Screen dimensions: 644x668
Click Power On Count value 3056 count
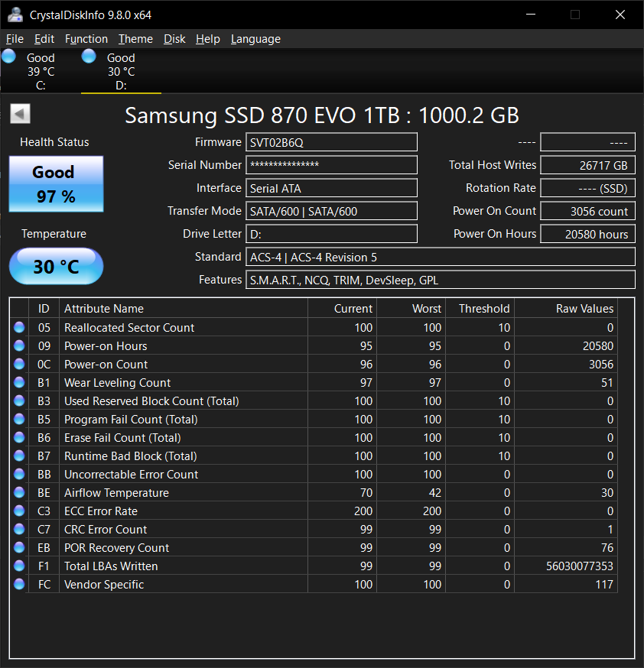click(x=587, y=211)
